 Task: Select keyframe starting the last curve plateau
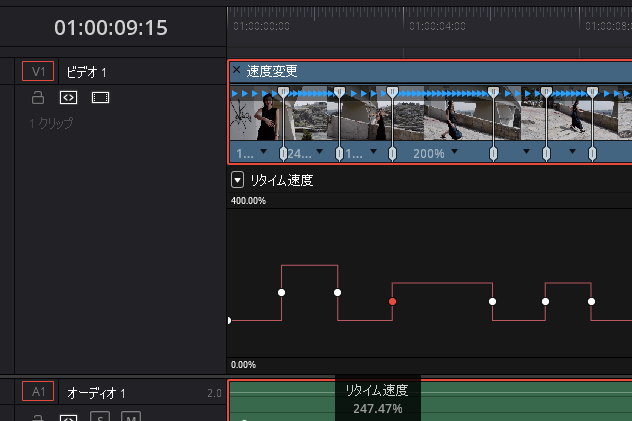point(545,301)
